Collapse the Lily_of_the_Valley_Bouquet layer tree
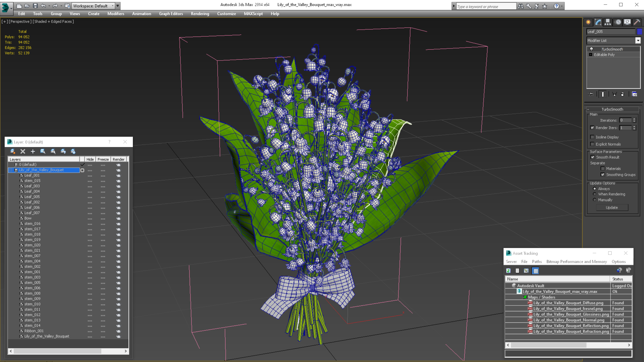Screen dimensions: 644x362 click(x=11, y=170)
